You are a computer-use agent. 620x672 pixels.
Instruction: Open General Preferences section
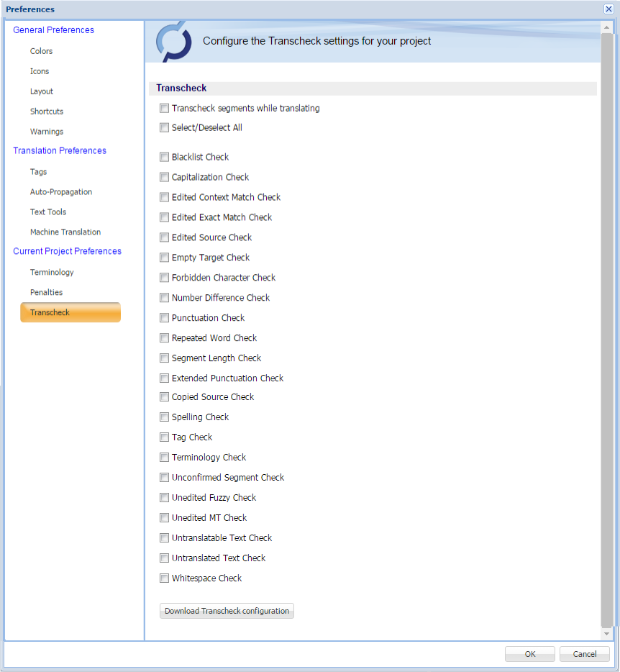pos(53,30)
